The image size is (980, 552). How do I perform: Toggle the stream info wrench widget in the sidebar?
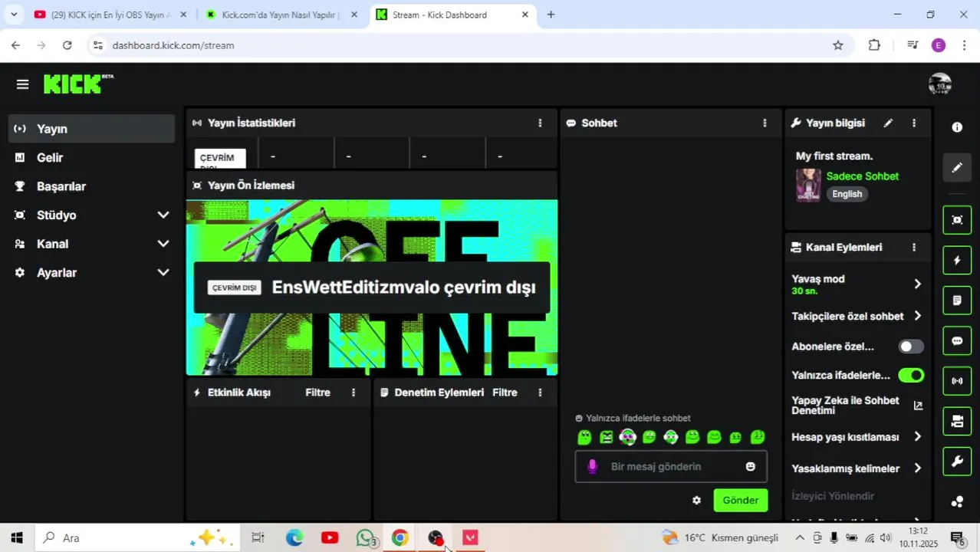click(957, 462)
